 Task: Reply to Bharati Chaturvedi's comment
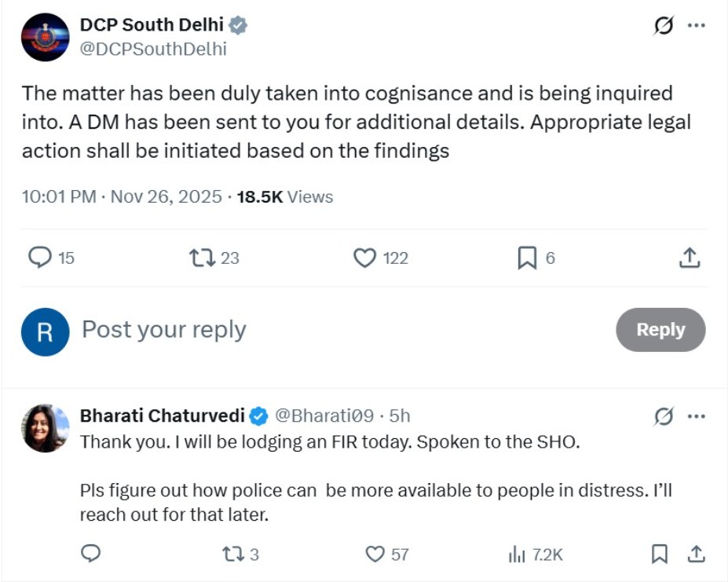[x=92, y=554]
